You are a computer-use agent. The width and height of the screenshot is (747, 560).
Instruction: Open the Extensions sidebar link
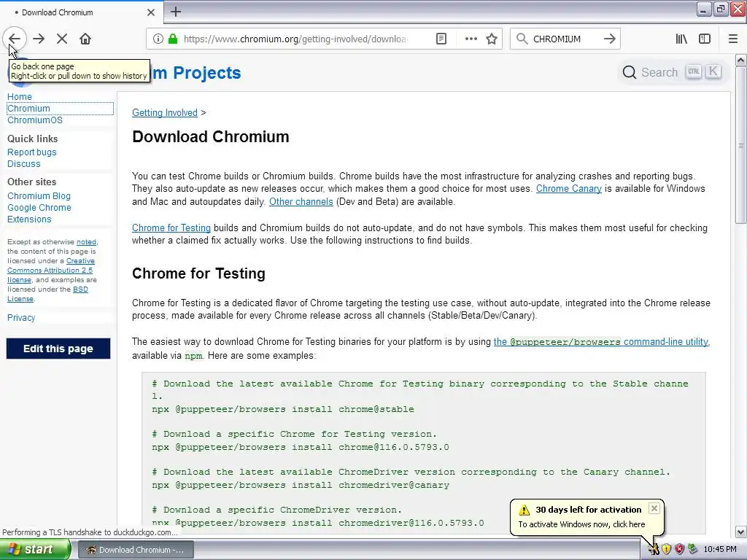(x=29, y=219)
